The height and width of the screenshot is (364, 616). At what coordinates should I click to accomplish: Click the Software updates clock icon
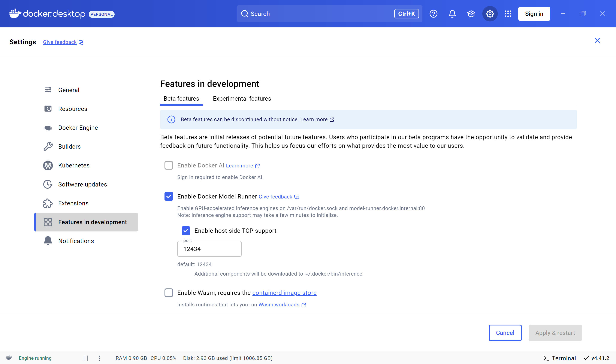pyautogui.click(x=48, y=184)
